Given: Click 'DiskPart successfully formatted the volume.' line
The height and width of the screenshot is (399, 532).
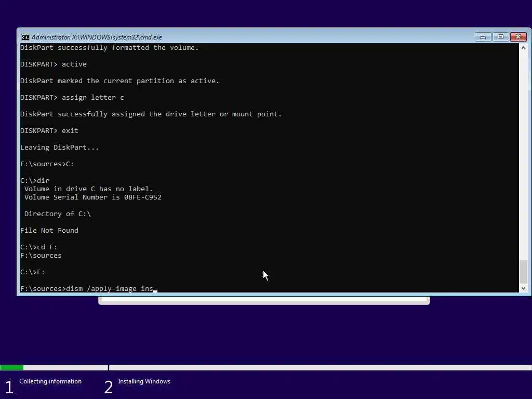Looking at the screenshot, I should click(109, 48).
